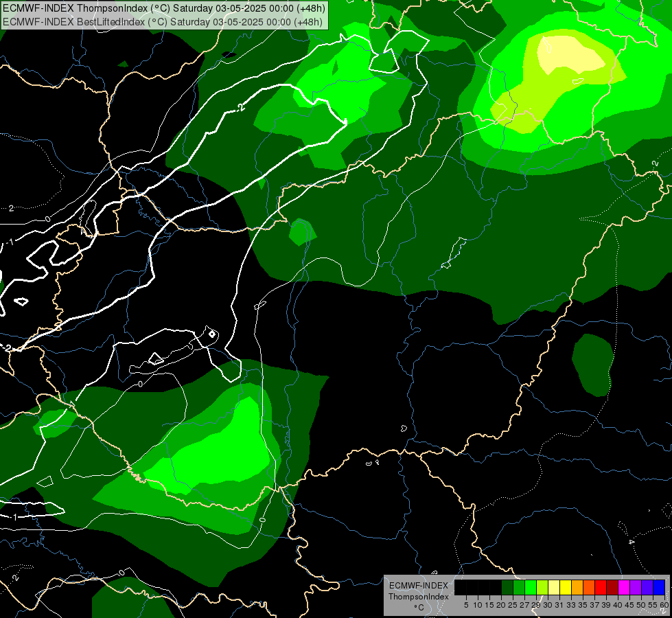
Task: Click the legend tick label 50
Action: coord(640,605)
